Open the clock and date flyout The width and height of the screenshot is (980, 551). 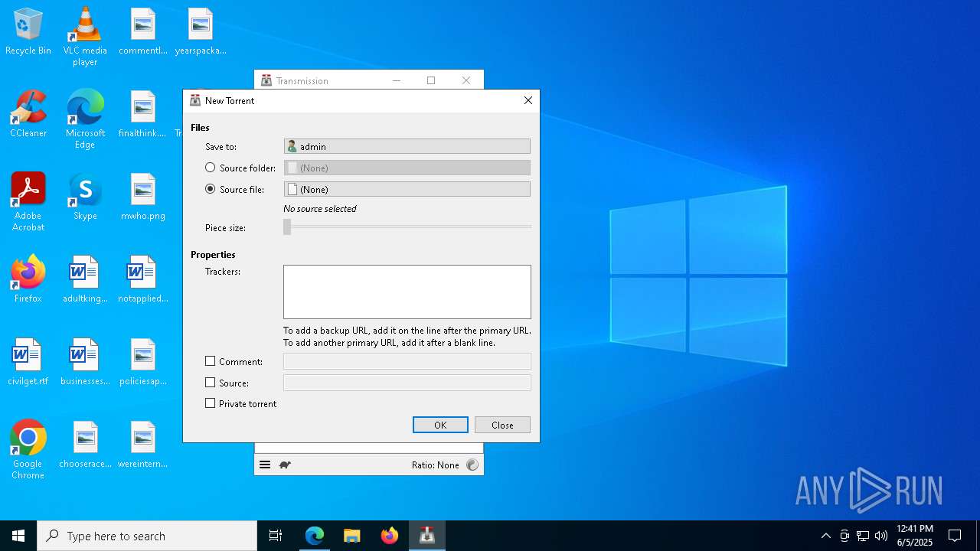915,536
